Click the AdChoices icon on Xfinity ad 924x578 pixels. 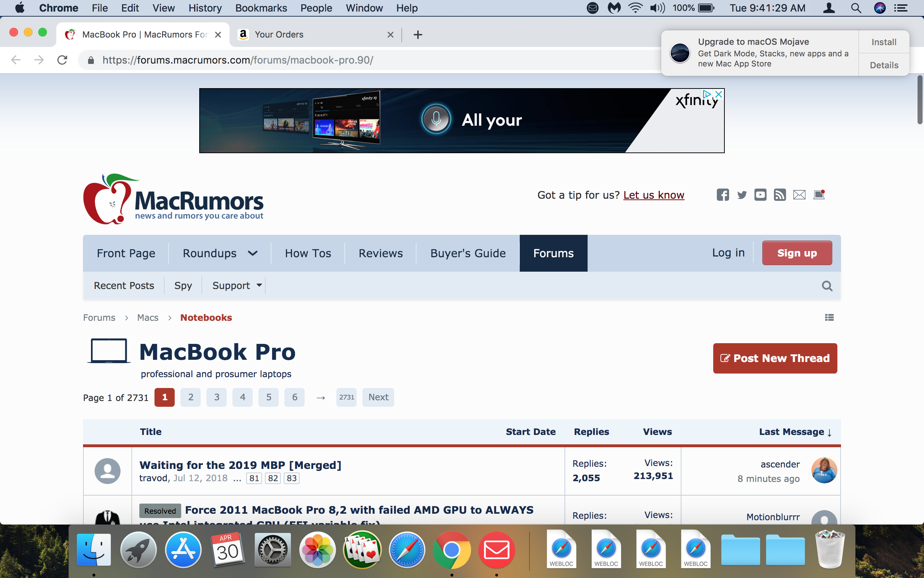point(707,94)
